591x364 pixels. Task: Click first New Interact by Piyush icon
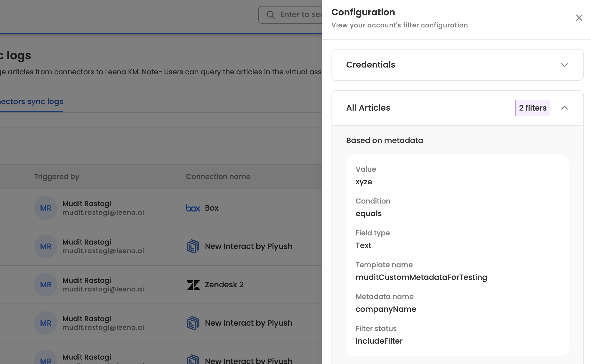(193, 246)
